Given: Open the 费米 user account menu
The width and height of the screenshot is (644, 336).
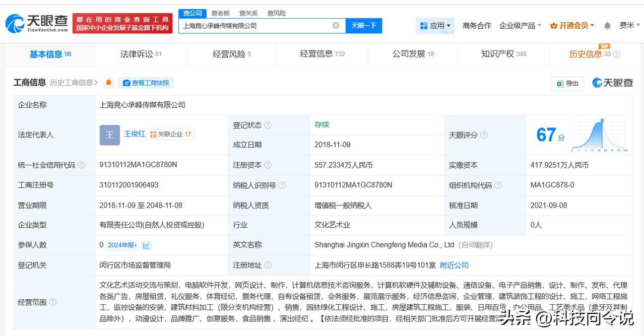Looking at the screenshot, I should point(629,26).
